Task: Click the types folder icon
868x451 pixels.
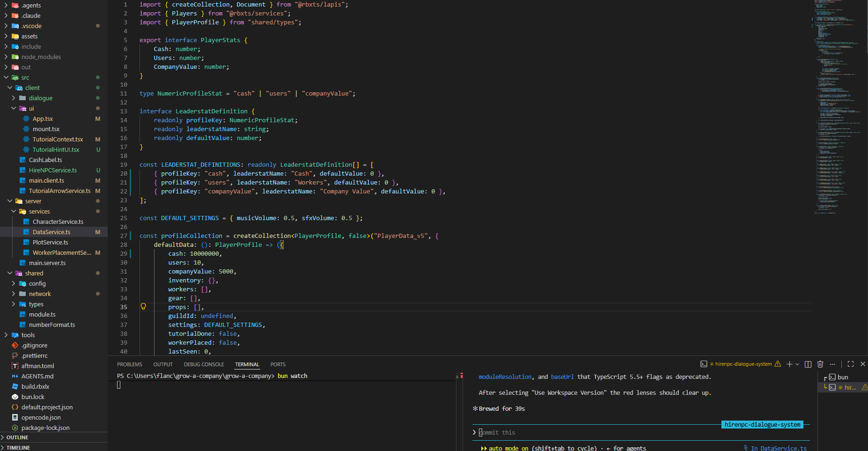Action: click(x=22, y=304)
